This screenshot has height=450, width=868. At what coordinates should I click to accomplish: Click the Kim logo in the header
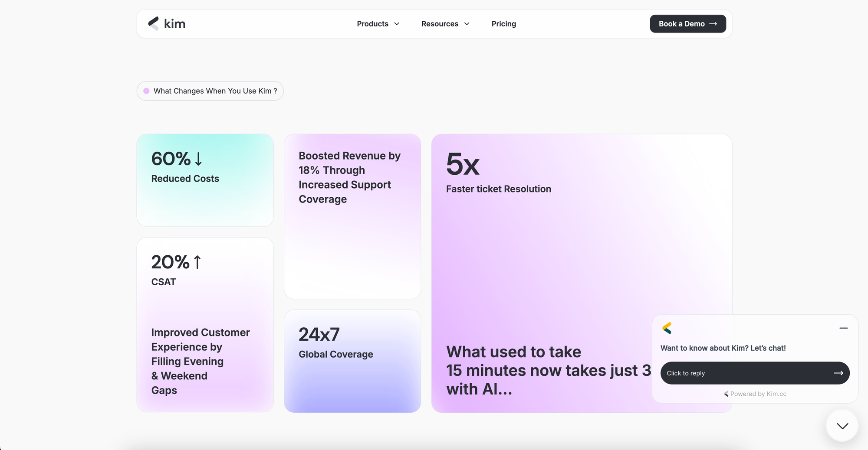coord(167,23)
